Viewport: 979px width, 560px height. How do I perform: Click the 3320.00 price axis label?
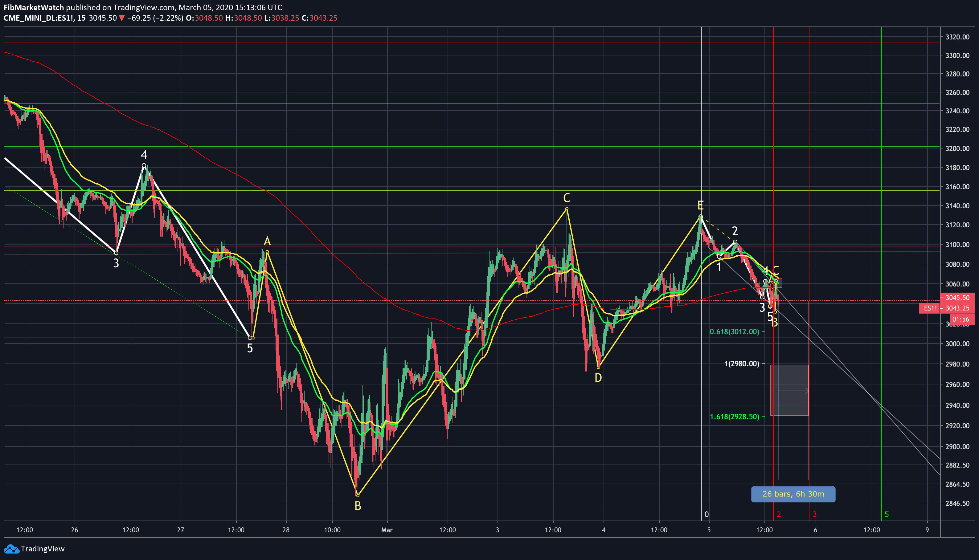tap(957, 37)
